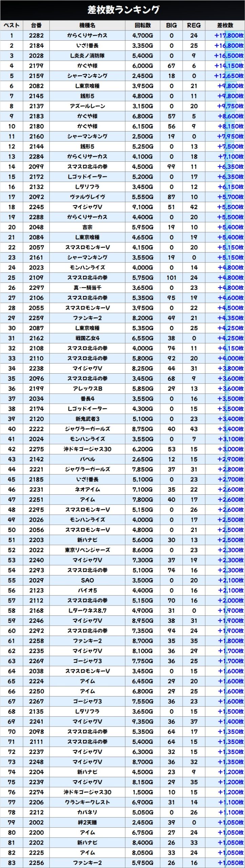
Task: Click the 台番 column header
Action: click(36, 25)
